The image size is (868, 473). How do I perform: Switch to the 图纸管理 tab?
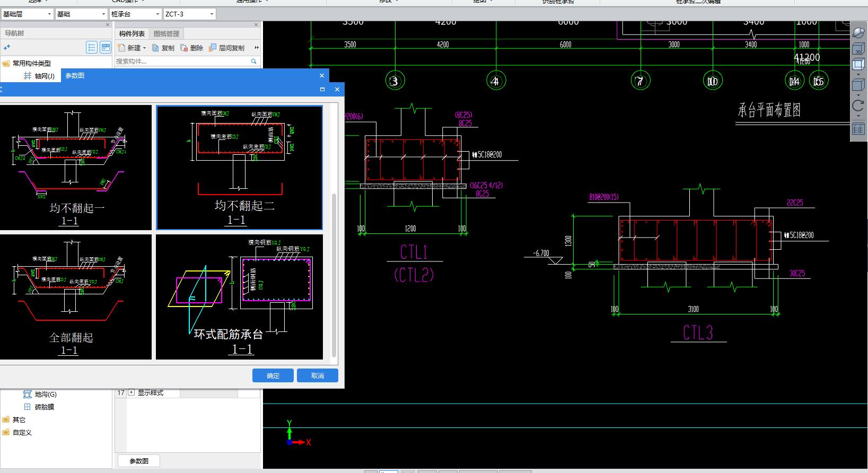166,33
